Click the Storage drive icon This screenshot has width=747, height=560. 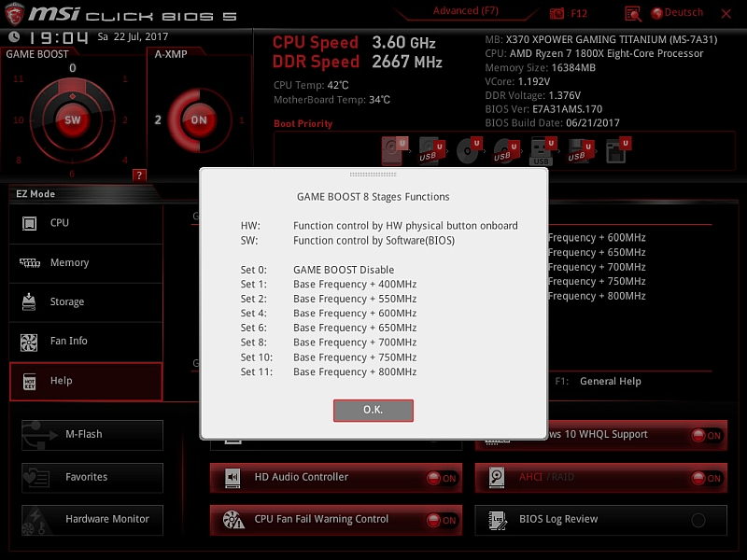coord(29,301)
